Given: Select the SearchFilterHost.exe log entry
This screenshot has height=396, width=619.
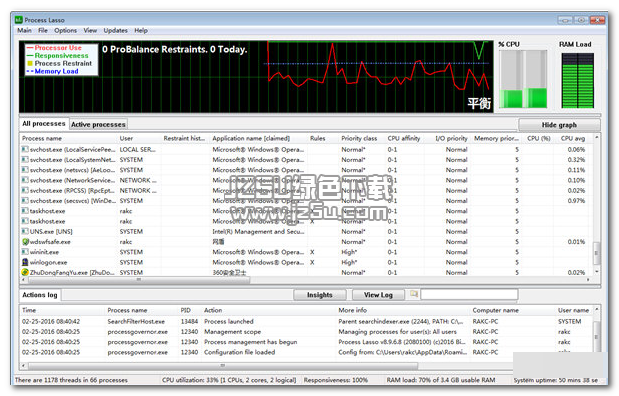Looking at the screenshot, I should 306,321.
